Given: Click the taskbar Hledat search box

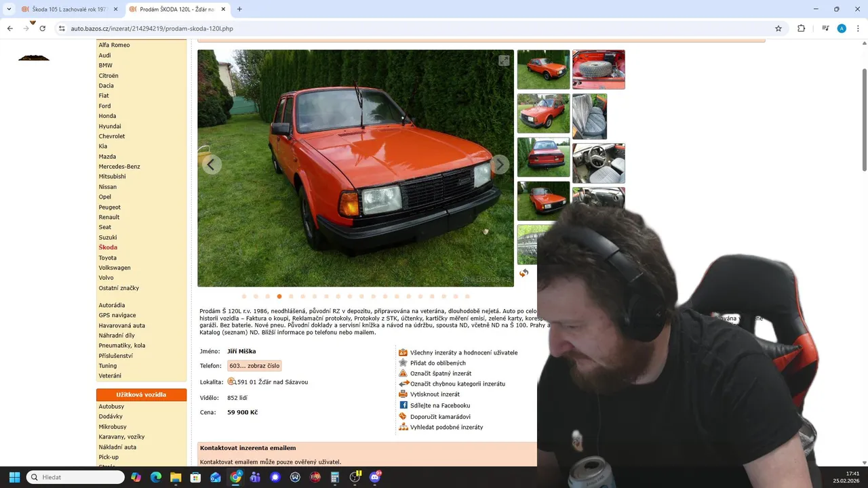Looking at the screenshot, I should 75,477.
